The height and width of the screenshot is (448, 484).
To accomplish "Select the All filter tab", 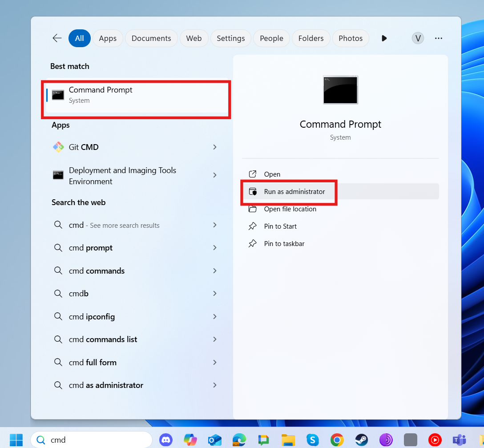I will 79,38.
